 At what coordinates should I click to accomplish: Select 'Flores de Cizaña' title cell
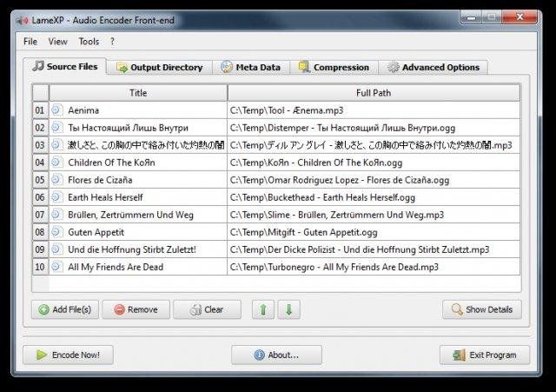[x=138, y=180]
